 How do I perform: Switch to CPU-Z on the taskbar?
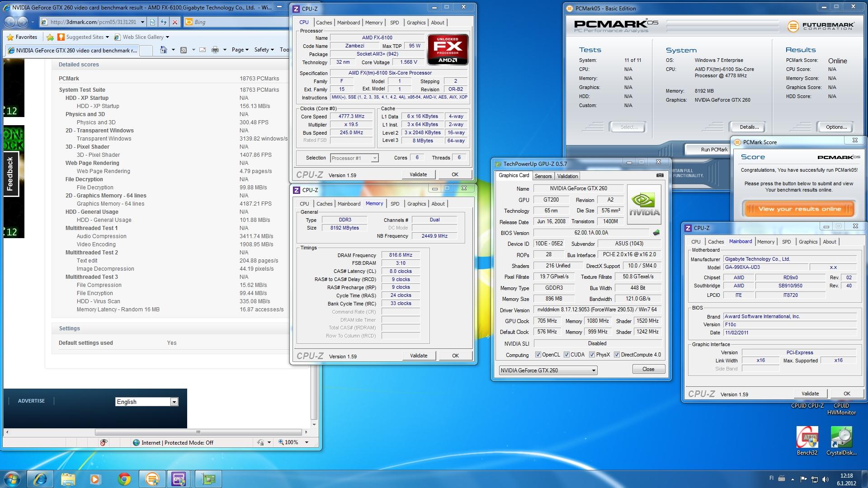pyautogui.click(x=179, y=479)
